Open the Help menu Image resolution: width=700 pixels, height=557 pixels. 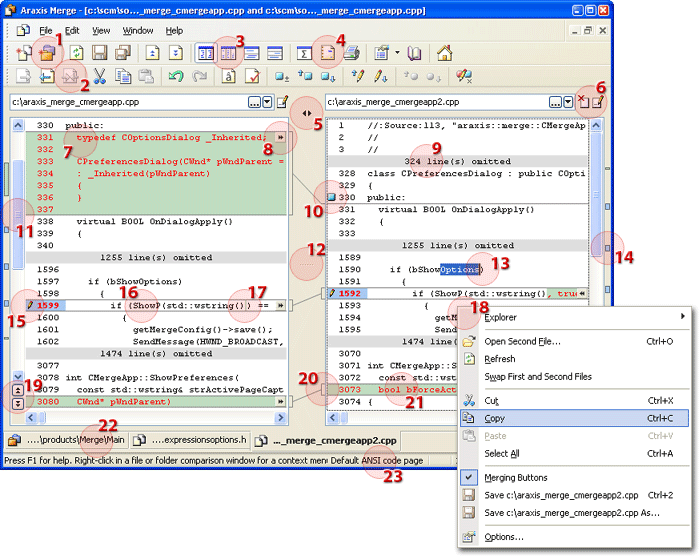coord(174,31)
